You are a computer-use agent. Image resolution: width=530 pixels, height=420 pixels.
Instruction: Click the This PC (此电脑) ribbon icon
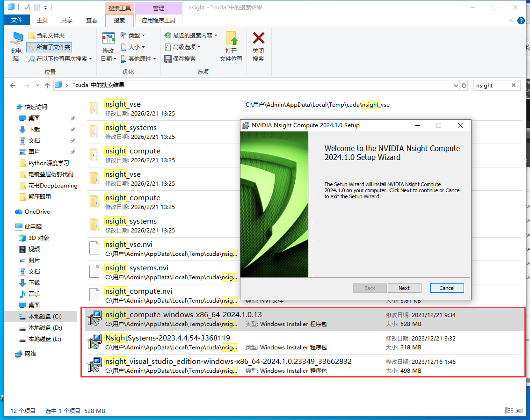click(x=16, y=47)
